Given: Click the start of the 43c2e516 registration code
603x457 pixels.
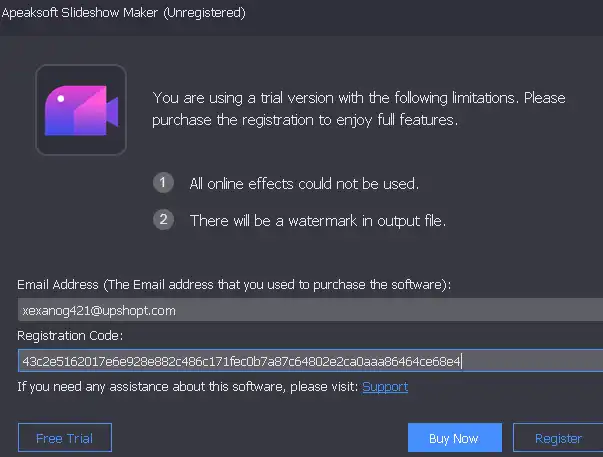Looking at the screenshot, I should 40,360.
